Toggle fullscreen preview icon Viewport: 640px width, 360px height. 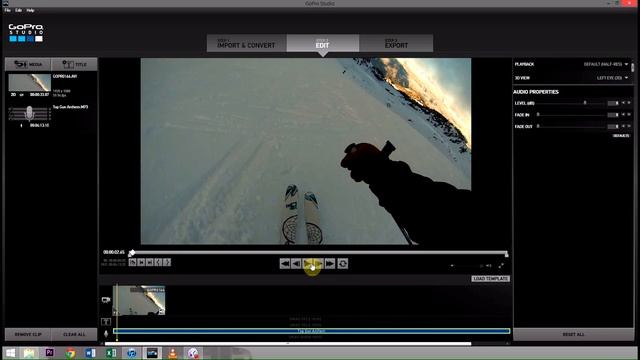501,266
